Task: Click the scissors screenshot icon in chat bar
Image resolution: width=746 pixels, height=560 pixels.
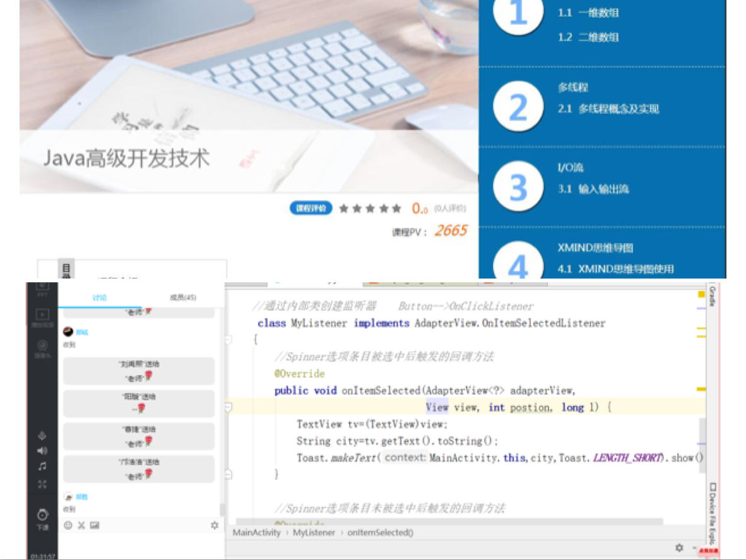Action: click(x=81, y=525)
